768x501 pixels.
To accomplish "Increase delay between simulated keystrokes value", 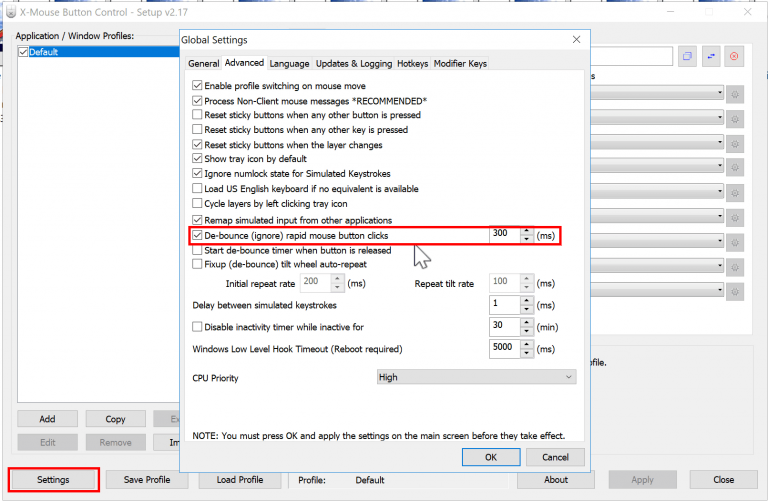I will coord(527,301).
